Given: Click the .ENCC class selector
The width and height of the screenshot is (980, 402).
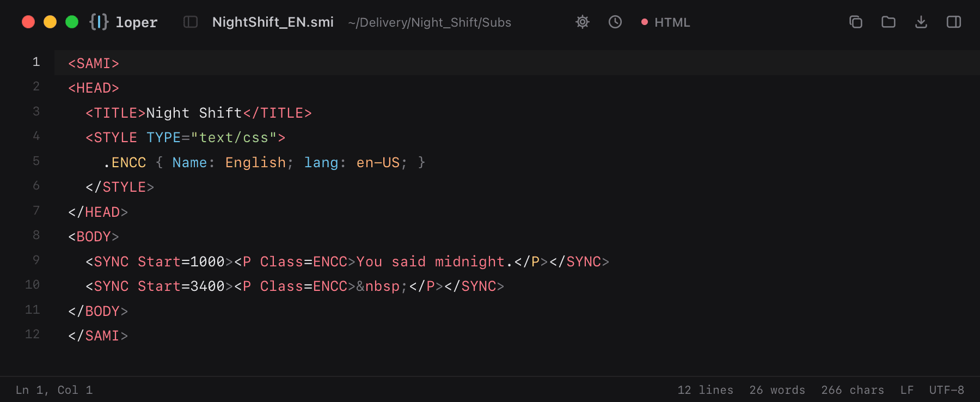Looking at the screenshot, I should (x=125, y=163).
